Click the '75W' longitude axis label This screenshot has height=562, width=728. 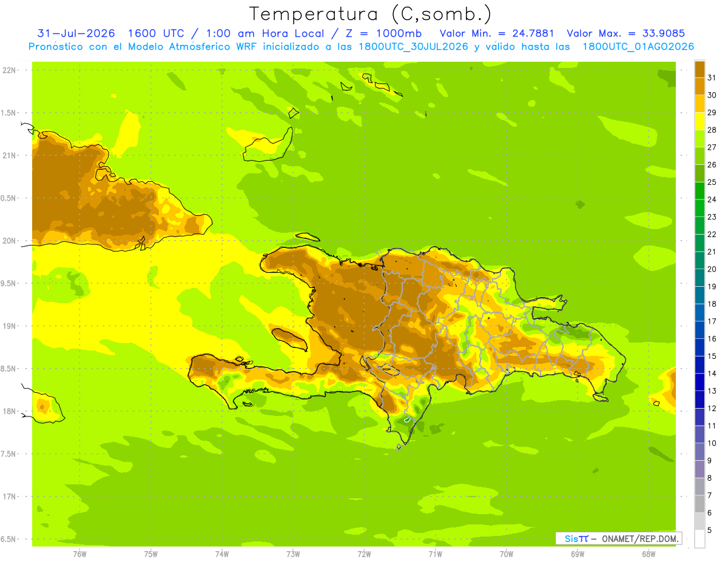151,554
